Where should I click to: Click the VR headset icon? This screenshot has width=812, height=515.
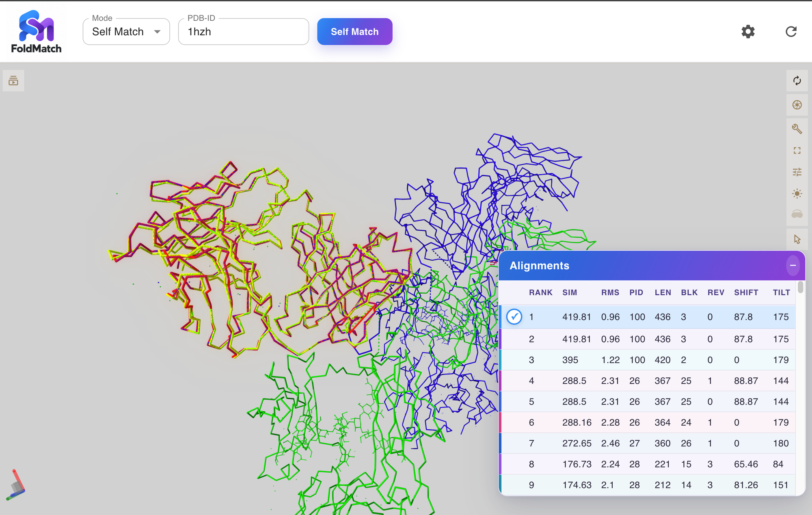(797, 214)
